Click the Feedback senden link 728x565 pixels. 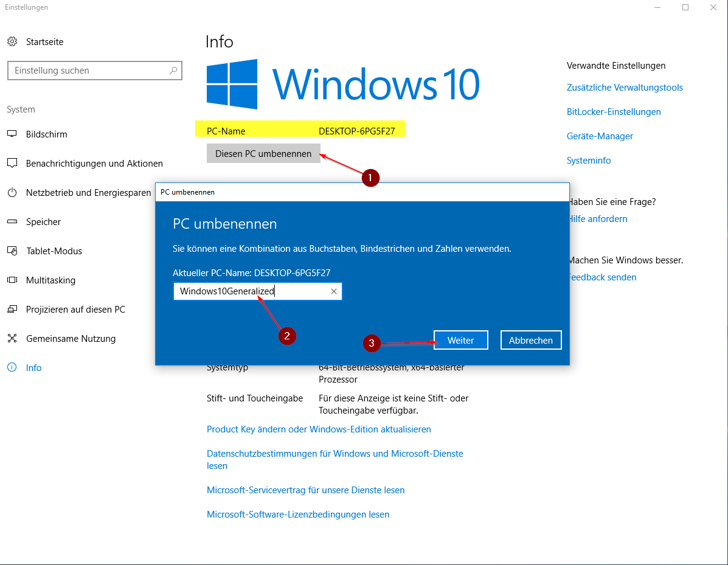pyautogui.click(x=603, y=277)
